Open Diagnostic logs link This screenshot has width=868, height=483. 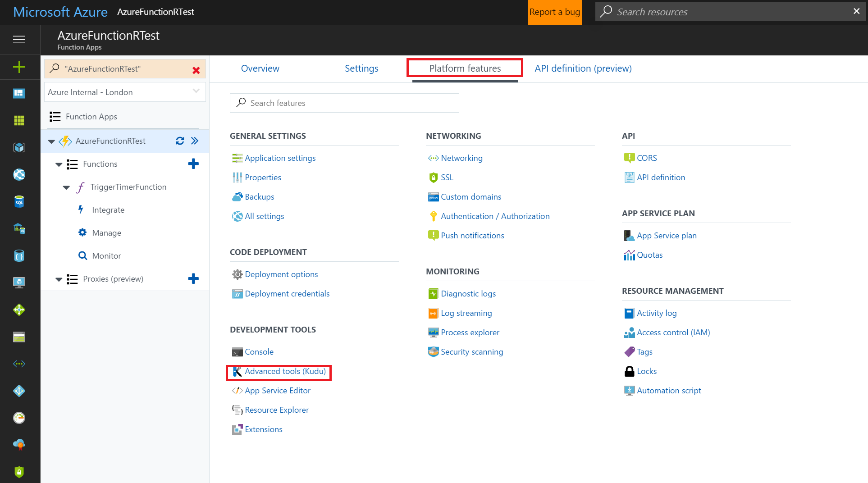pos(468,294)
